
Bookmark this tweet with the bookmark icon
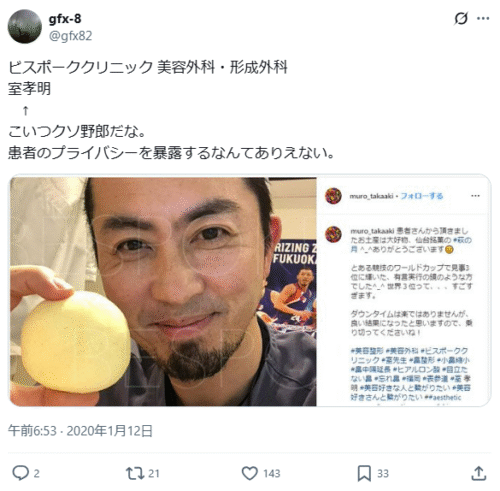click(364, 473)
